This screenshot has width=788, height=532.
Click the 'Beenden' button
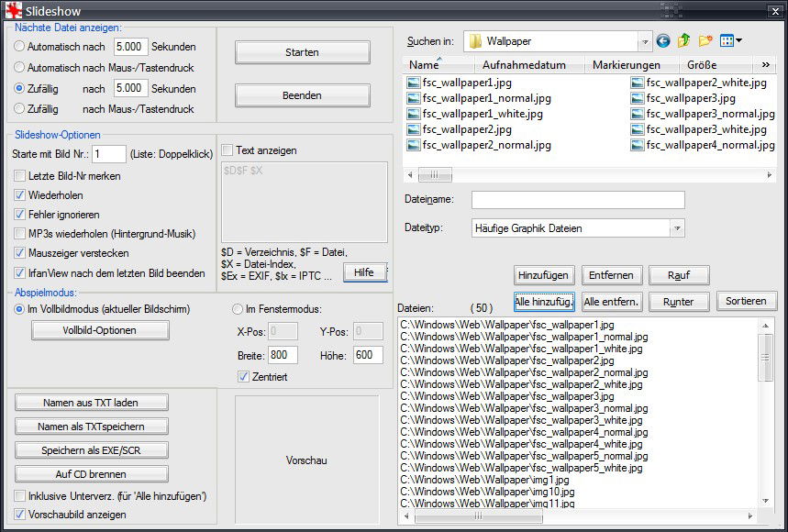coord(302,95)
